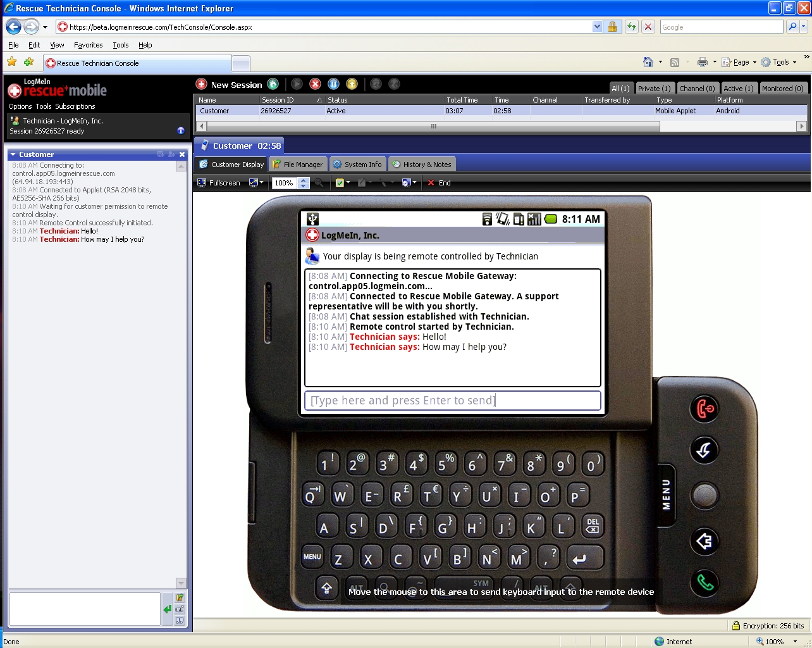Click the magnifier icon in display toolbar
Image resolution: width=812 pixels, height=648 pixels.
(319, 183)
